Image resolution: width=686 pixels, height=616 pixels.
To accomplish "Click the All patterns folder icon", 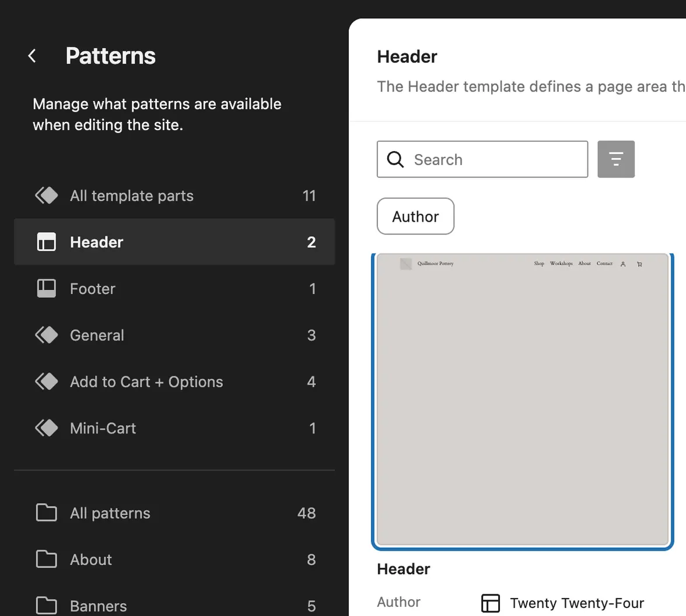I will [x=47, y=513].
